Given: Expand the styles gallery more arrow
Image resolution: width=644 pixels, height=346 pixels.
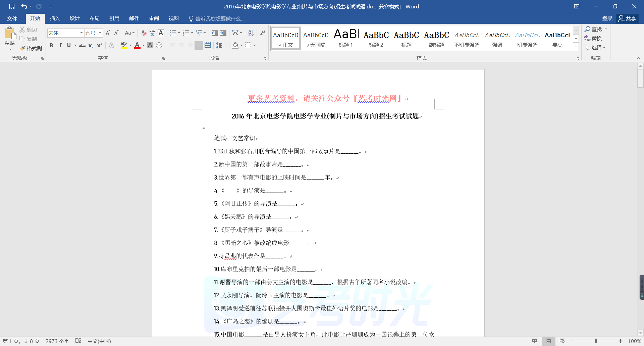Looking at the screenshot, I should (576, 47).
